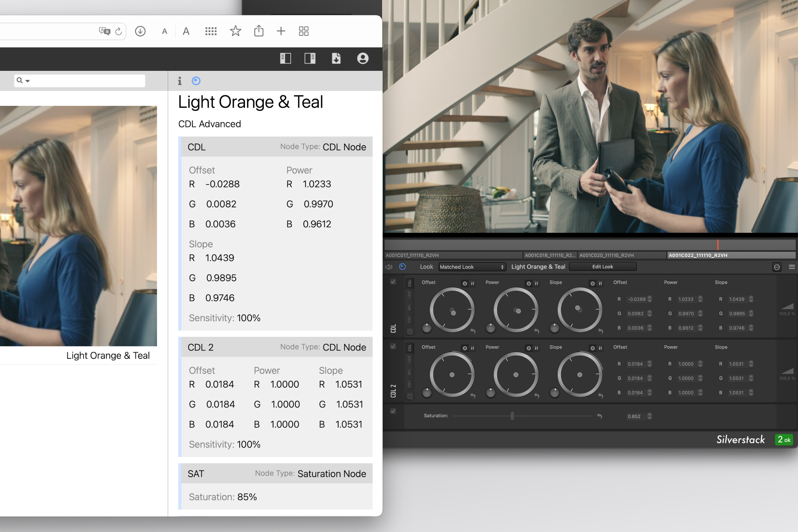Select the SPL tab in the CDL 2 node
Image resolution: width=798 pixels, height=532 pixels.
(410, 372)
